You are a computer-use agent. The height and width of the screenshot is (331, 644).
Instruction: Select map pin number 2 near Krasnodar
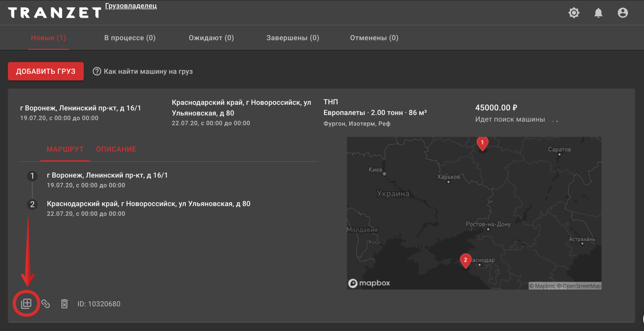pyautogui.click(x=465, y=261)
